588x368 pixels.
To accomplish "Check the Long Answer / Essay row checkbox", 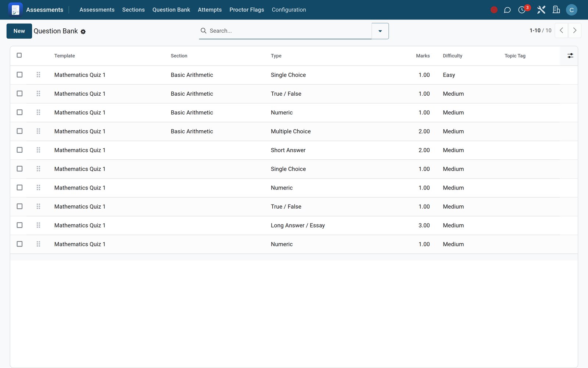I will point(19,225).
